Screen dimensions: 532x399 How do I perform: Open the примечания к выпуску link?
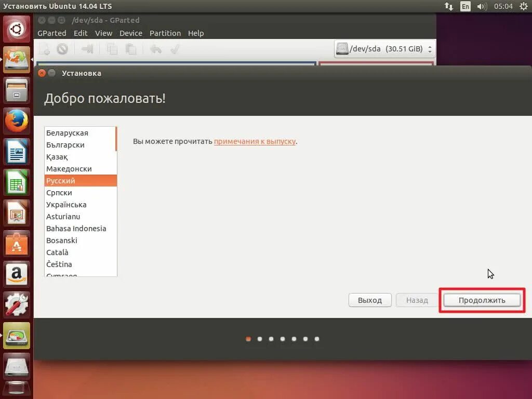pos(255,141)
